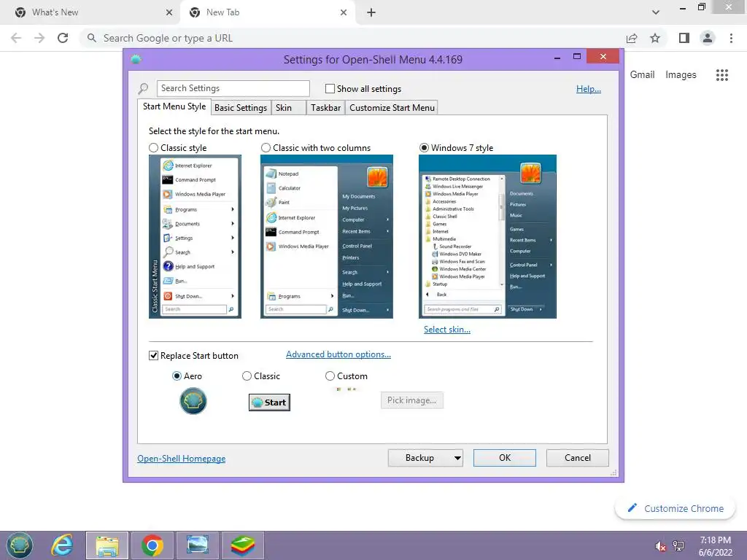Click the Search Settings input field
The width and height of the screenshot is (747, 560).
[233, 88]
